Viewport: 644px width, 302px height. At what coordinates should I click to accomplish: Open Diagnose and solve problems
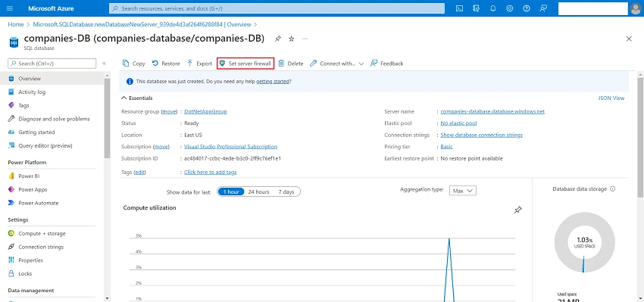(52, 119)
